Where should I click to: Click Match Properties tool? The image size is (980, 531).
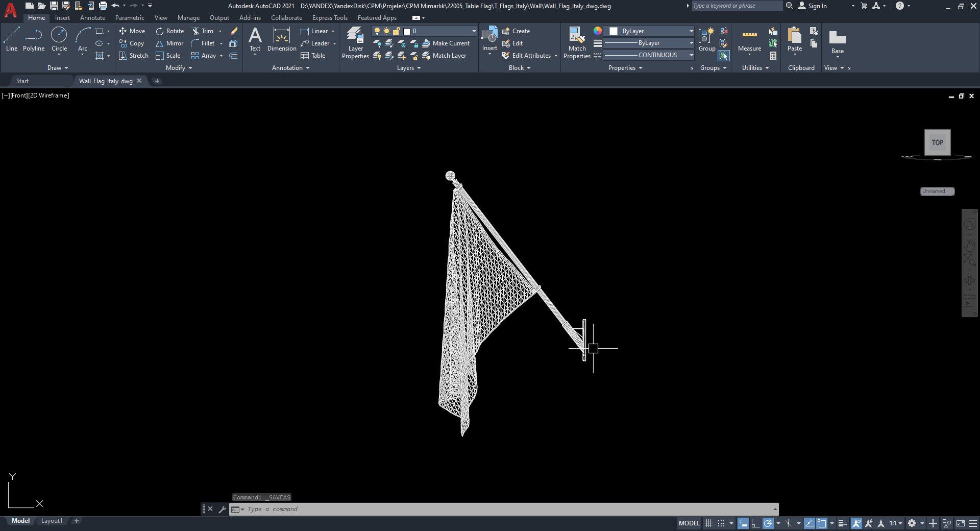pyautogui.click(x=577, y=43)
